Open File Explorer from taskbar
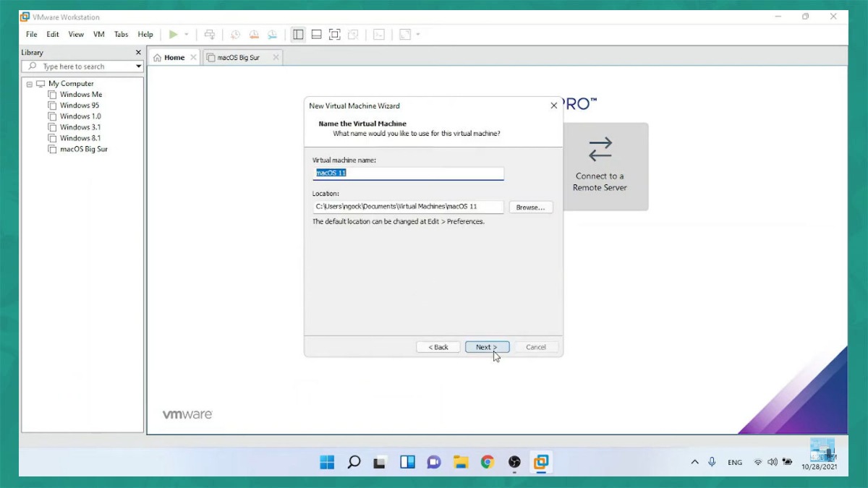868x488 pixels. 461,462
